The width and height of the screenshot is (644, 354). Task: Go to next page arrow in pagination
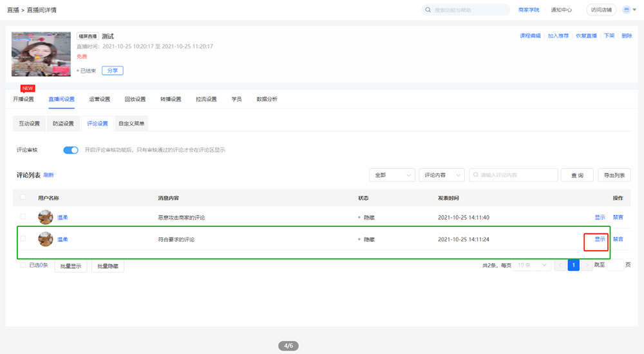(587, 265)
